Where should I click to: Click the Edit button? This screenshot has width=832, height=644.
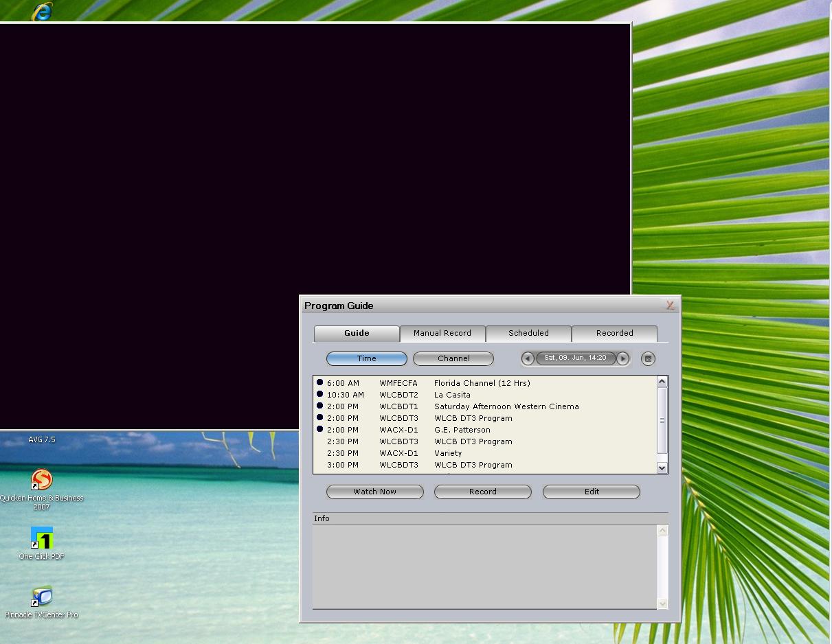pyautogui.click(x=591, y=492)
